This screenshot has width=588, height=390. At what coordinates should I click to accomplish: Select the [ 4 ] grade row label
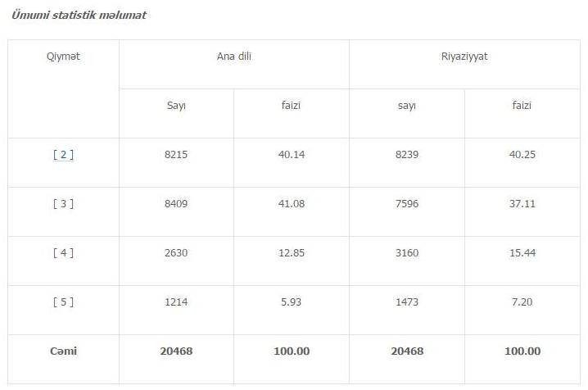tap(63, 252)
